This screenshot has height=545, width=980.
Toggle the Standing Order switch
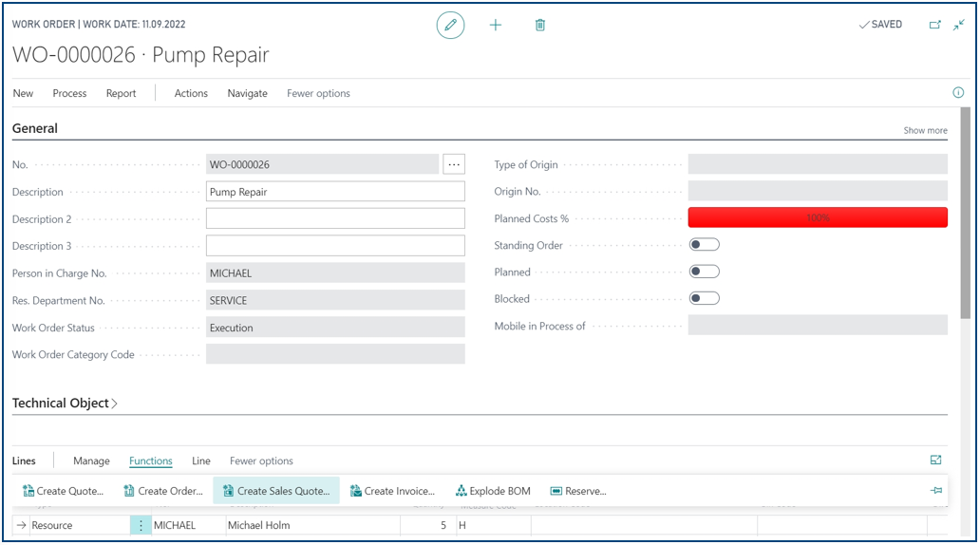tap(705, 245)
